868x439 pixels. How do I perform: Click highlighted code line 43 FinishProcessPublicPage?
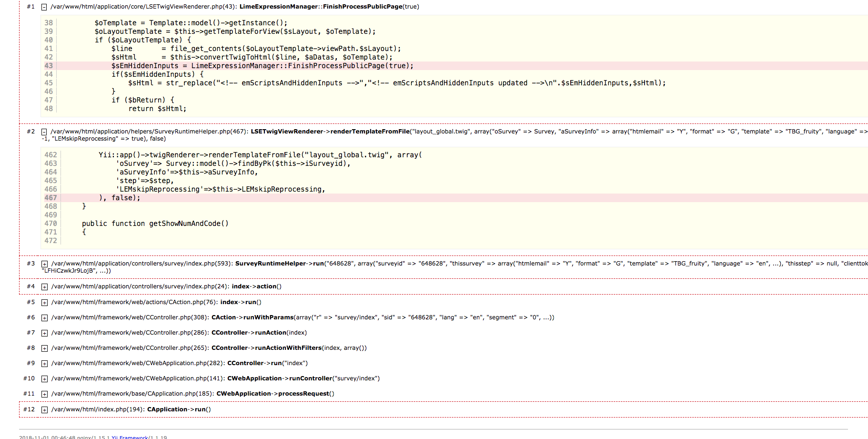tap(455, 66)
